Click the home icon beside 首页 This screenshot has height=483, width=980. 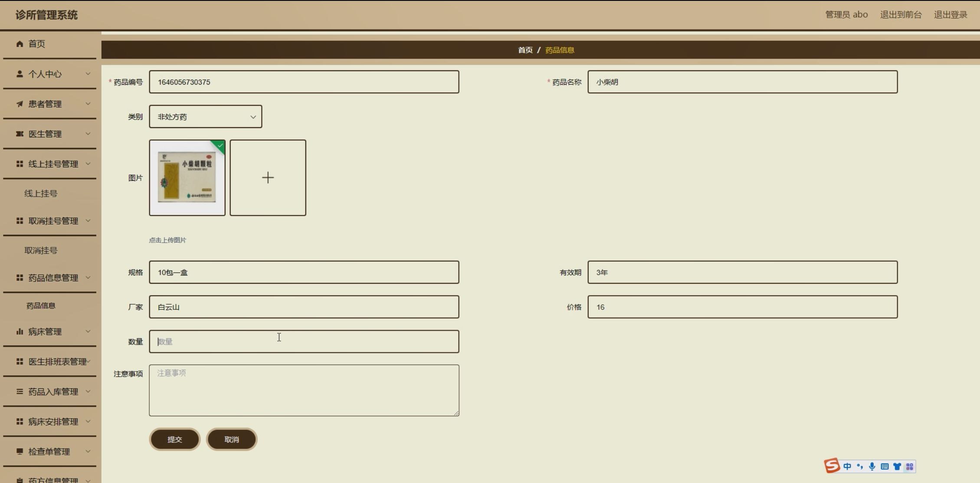pos(20,44)
